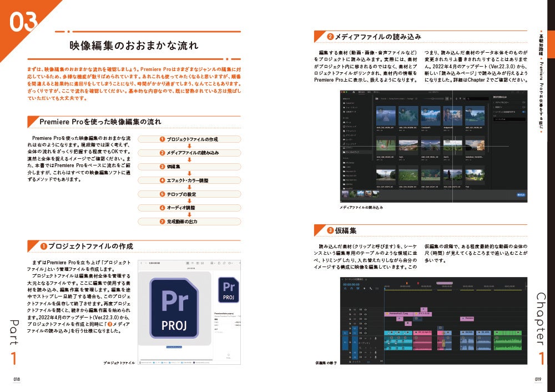Collapse the new sequence section chevron

[494, 112]
